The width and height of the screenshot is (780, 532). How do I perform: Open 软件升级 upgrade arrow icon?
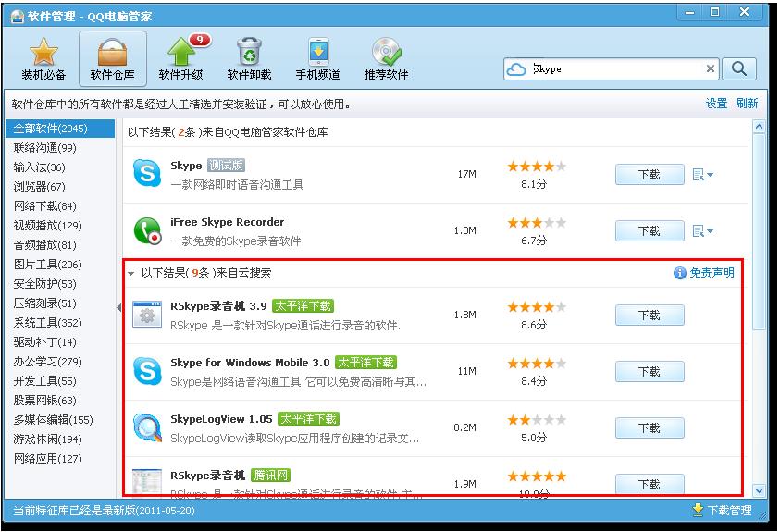181,58
